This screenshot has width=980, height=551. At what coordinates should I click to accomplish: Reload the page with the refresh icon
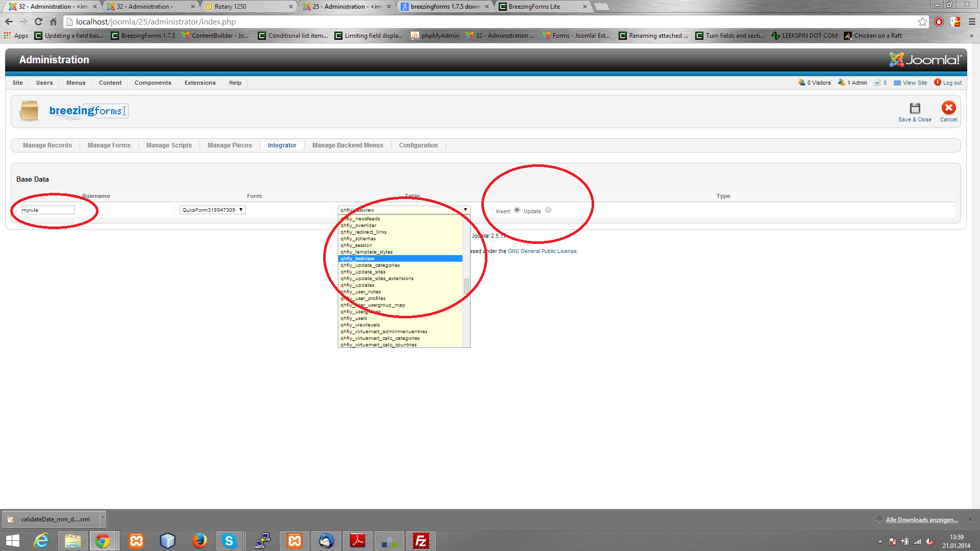38,21
